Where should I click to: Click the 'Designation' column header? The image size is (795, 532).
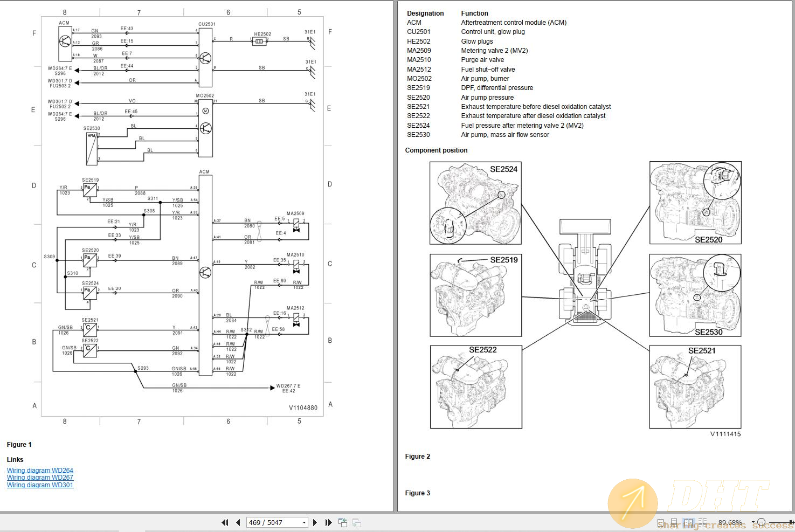tap(425, 13)
